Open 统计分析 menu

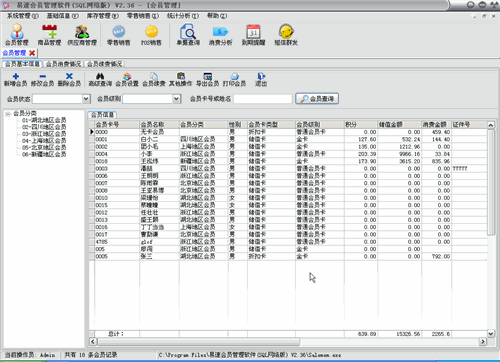coord(183,16)
